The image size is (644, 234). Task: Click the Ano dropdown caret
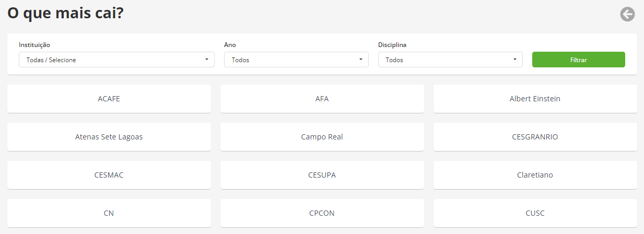pyautogui.click(x=361, y=60)
